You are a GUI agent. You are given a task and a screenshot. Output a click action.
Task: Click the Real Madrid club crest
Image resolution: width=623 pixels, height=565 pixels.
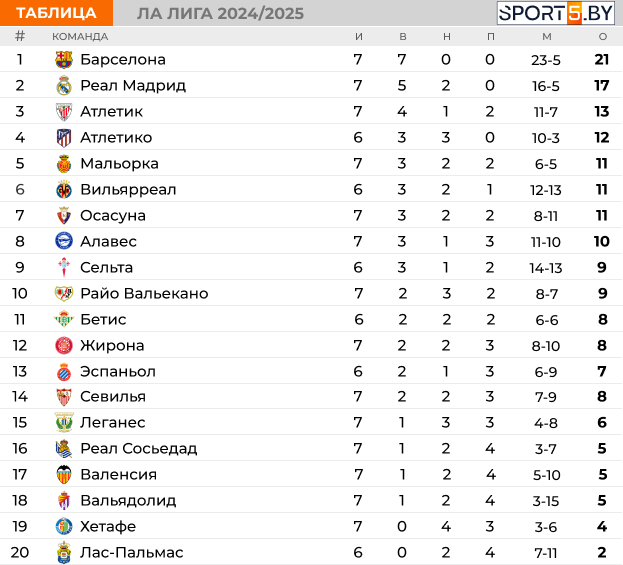click(64, 86)
